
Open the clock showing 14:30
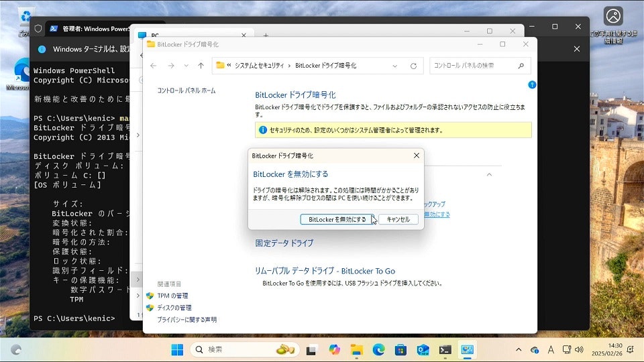[x=607, y=350]
